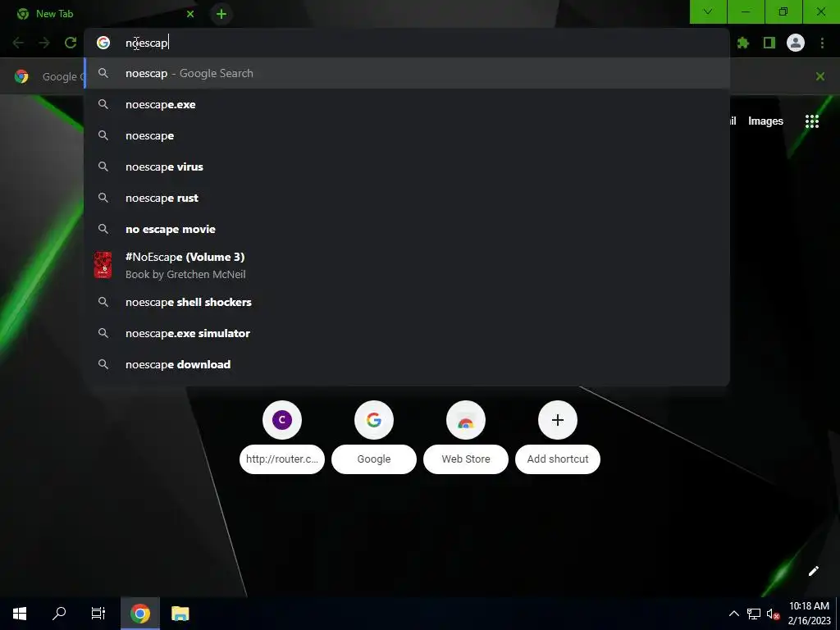Image resolution: width=840 pixels, height=630 pixels.
Task: Close the New Tab tab
Action: [190, 14]
